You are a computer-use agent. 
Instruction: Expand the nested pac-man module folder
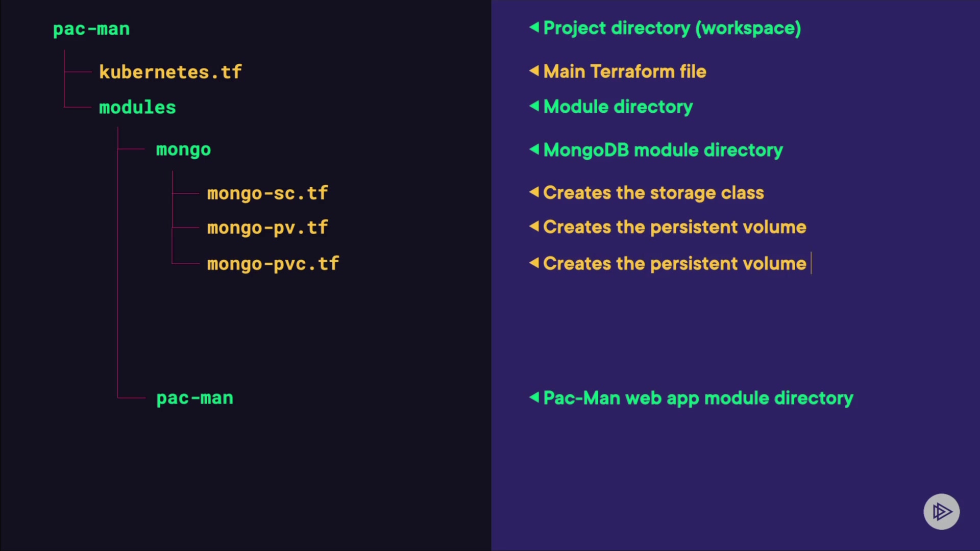pyautogui.click(x=194, y=398)
